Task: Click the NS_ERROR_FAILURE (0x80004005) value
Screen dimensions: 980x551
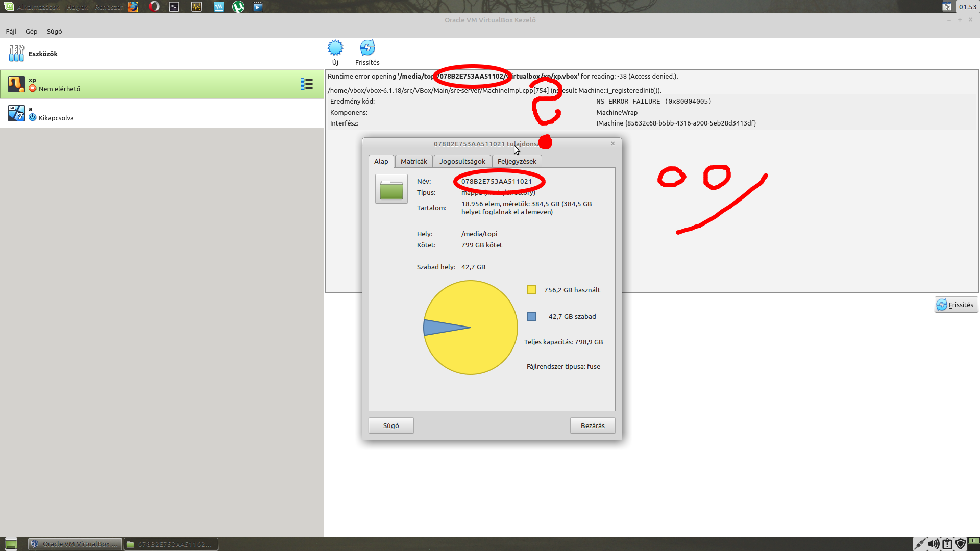Action: pyautogui.click(x=653, y=101)
